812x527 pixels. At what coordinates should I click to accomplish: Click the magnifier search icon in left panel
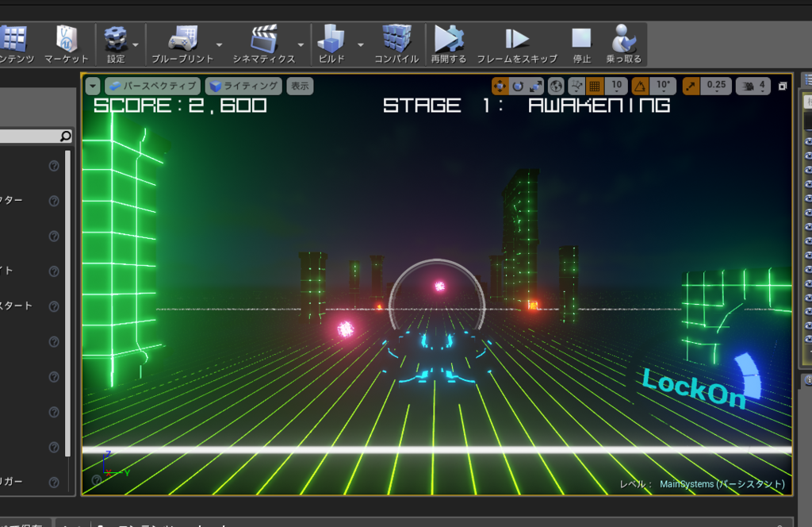click(x=65, y=136)
